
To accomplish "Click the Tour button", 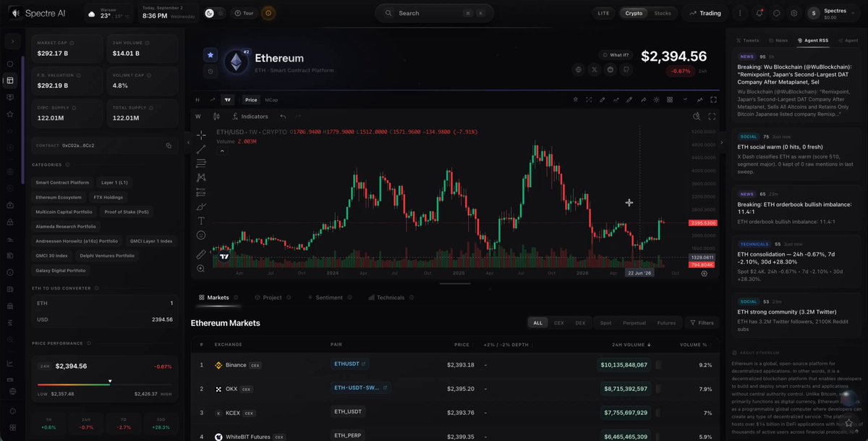I will (x=244, y=13).
